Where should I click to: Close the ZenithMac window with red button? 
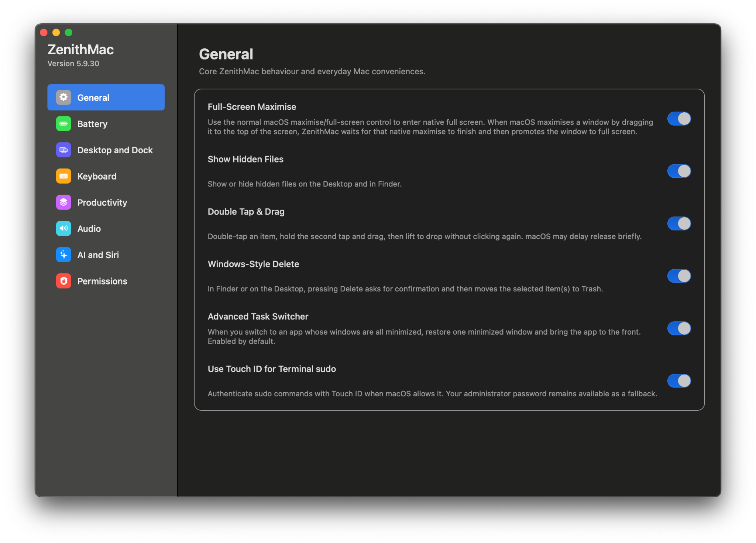tap(44, 33)
